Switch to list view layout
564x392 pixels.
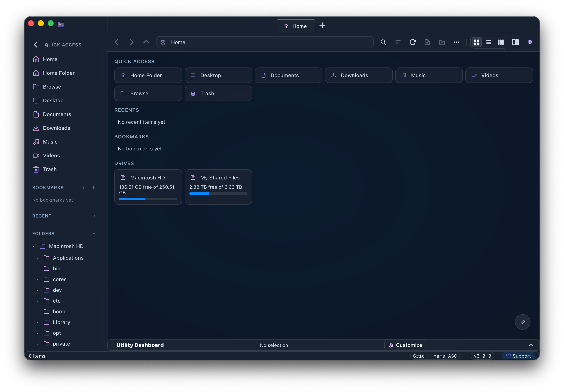pos(489,42)
